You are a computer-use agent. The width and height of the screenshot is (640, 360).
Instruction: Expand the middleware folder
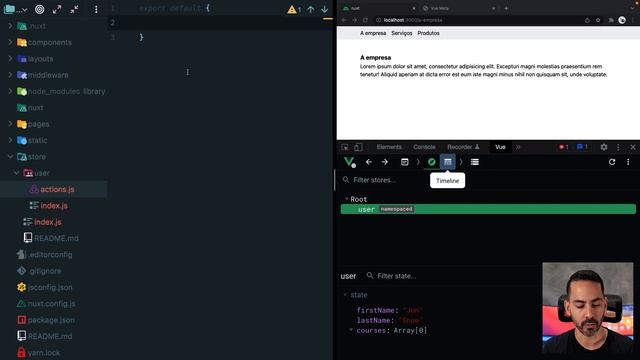[x=10, y=75]
